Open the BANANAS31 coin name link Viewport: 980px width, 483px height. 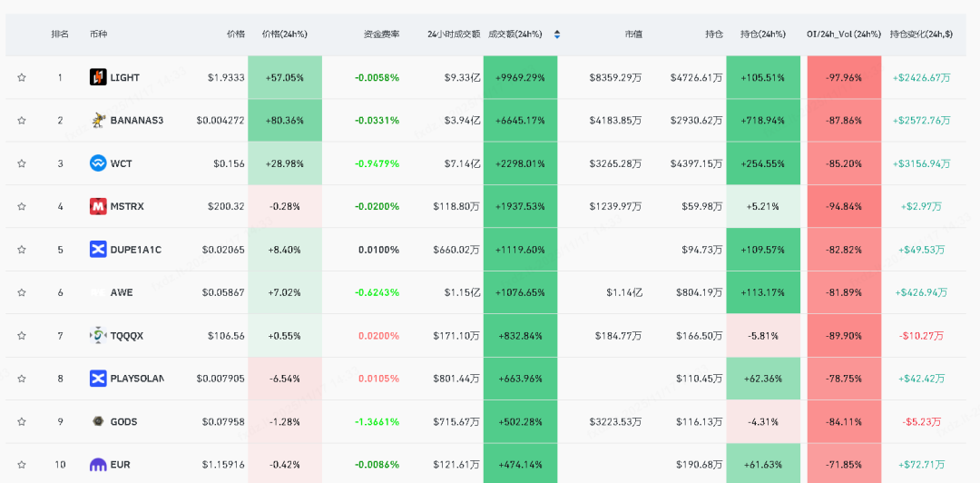[x=137, y=120]
